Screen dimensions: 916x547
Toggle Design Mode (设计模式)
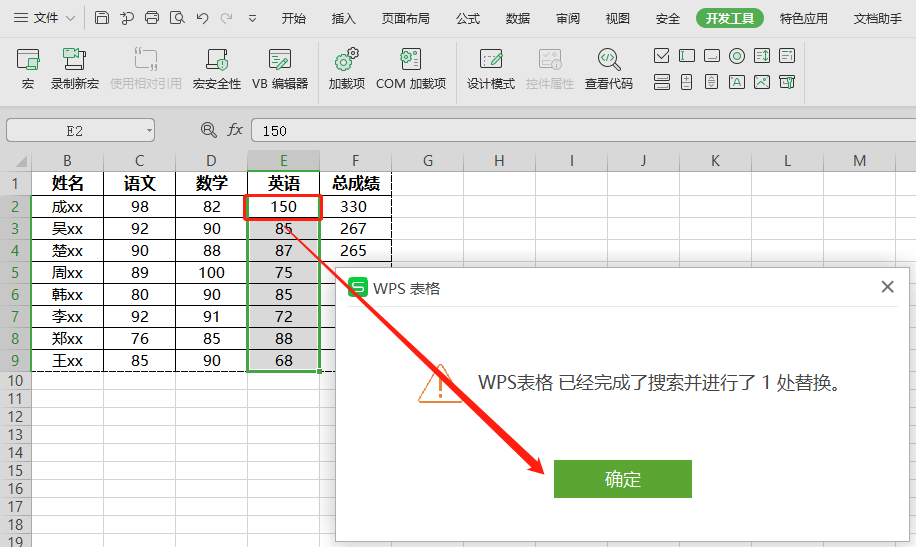click(x=491, y=68)
